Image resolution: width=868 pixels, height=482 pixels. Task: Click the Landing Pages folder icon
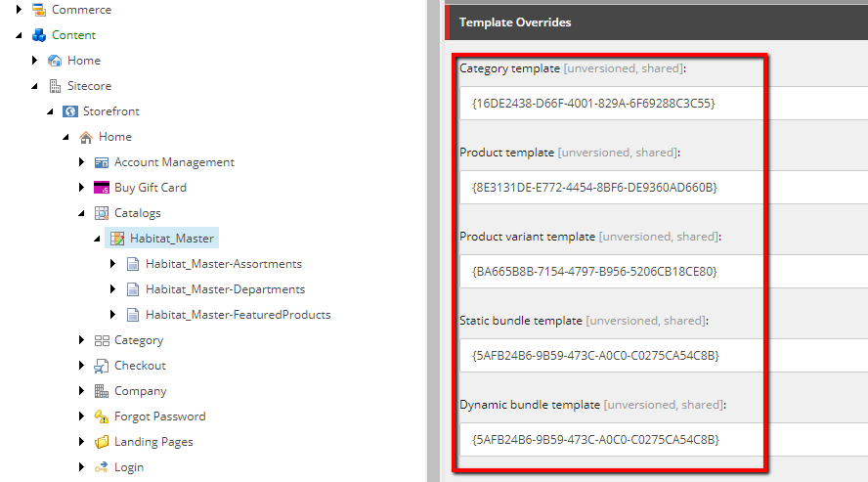(x=102, y=442)
